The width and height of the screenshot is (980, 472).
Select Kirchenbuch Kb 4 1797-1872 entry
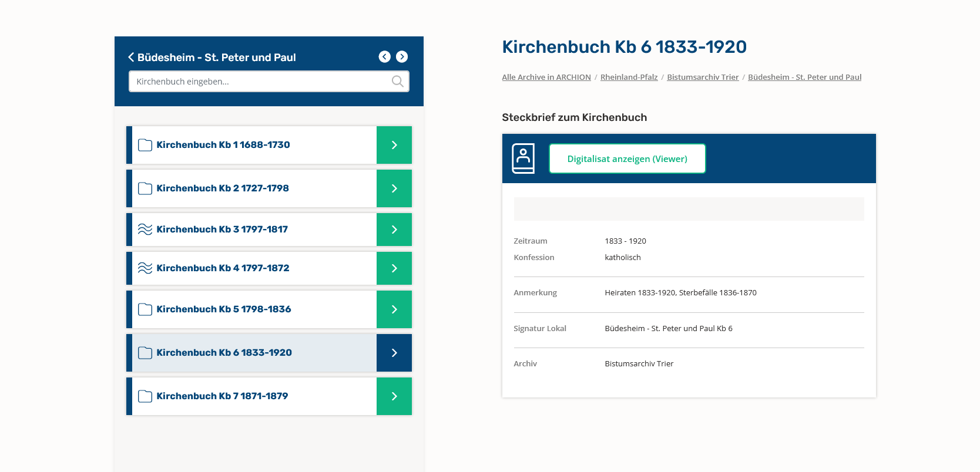pyautogui.click(x=223, y=268)
